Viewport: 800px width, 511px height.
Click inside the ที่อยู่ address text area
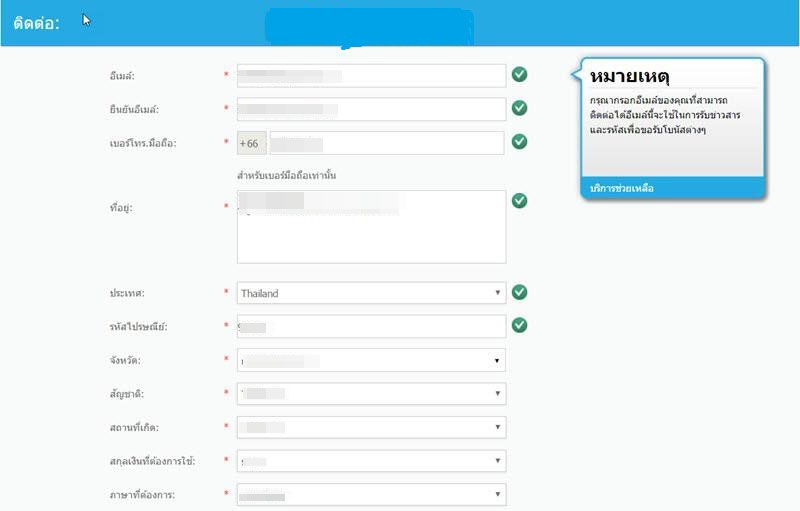370,227
